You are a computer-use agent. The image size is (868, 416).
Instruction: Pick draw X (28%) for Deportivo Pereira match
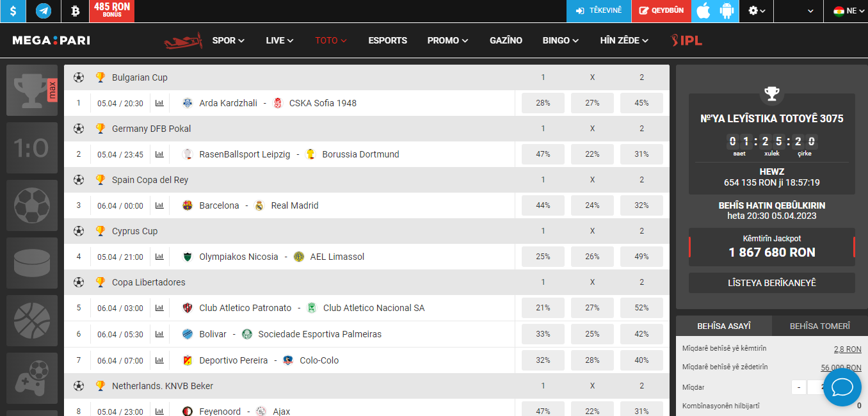[x=592, y=360]
